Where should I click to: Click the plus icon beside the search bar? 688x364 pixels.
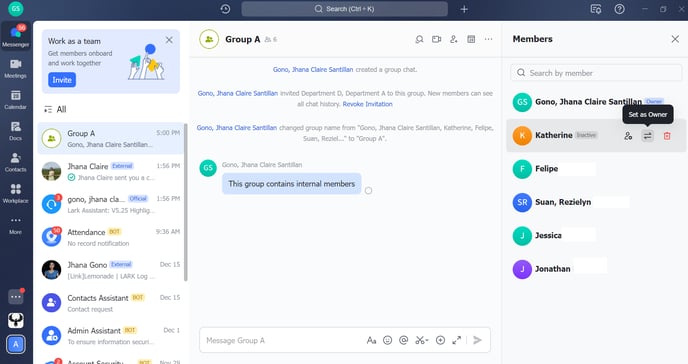coord(464,9)
